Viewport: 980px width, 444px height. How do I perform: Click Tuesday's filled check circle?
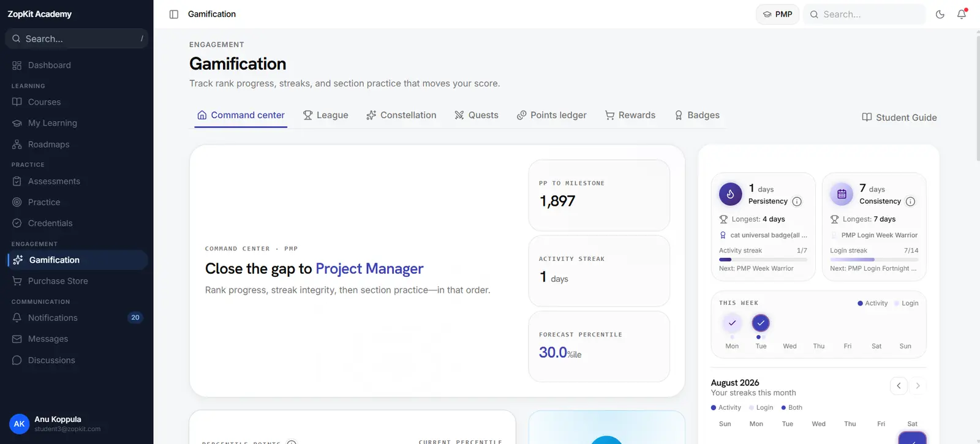(761, 323)
